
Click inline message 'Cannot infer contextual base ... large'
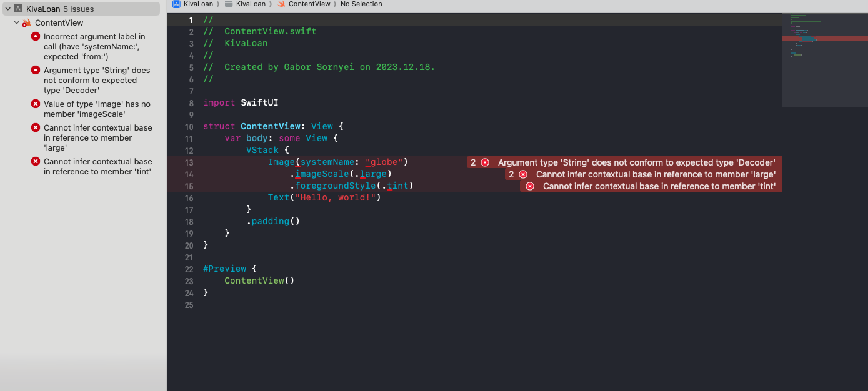pyautogui.click(x=655, y=174)
